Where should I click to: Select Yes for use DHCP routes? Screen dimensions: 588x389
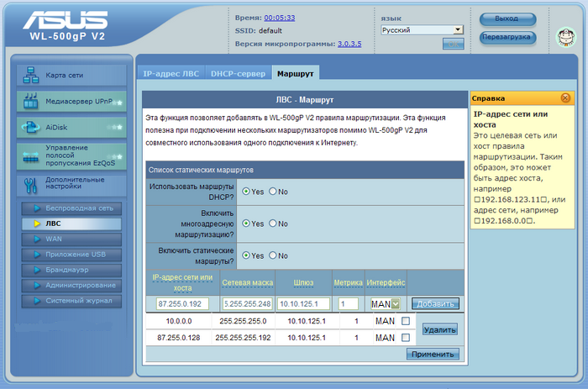[x=246, y=192]
